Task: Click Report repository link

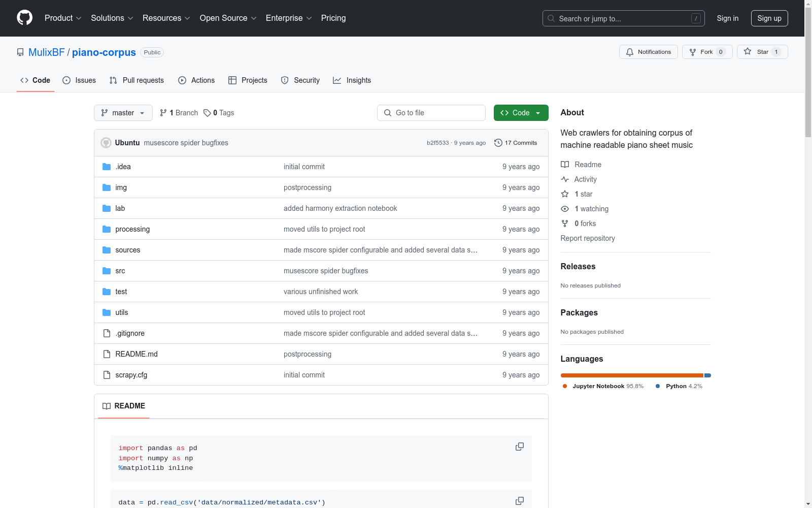Action: tap(588, 238)
